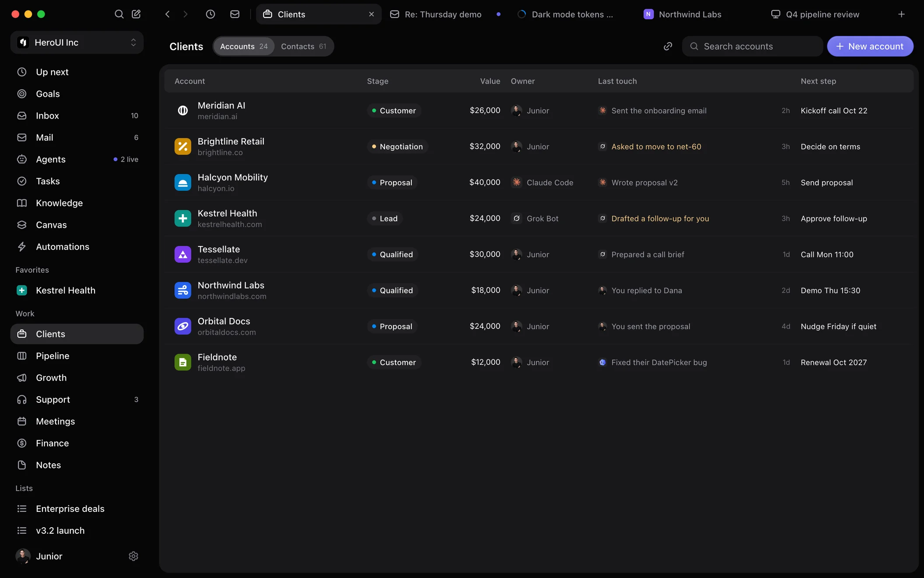
Task: Open settings gear next to Junior
Action: tap(133, 556)
